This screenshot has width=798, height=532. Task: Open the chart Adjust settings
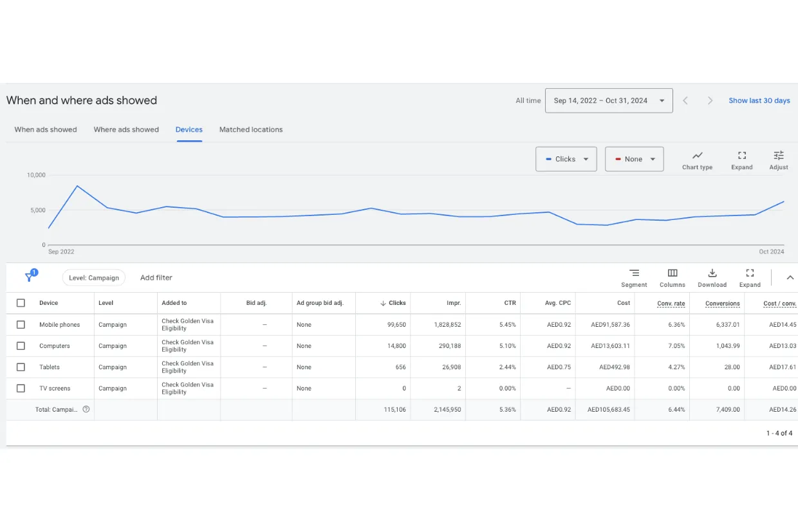click(x=779, y=160)
